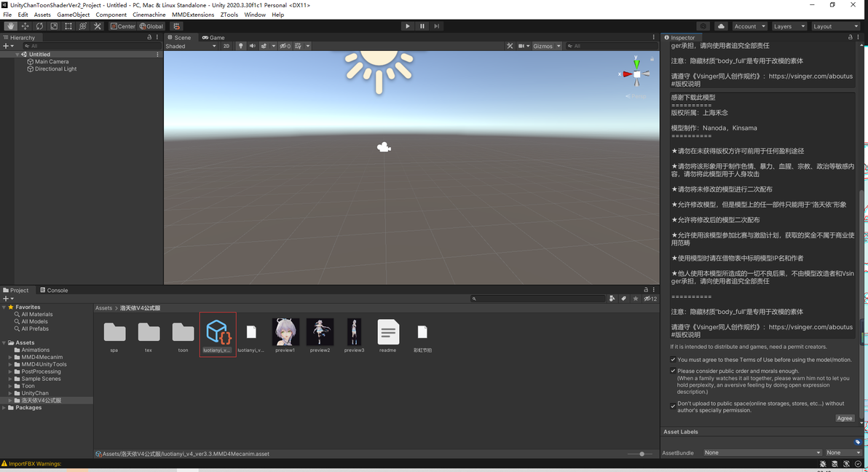The height and width of the screenshot is (472, 868).
Task: Select the Hand tool in toolbar
Action: (x=10, y=26)
